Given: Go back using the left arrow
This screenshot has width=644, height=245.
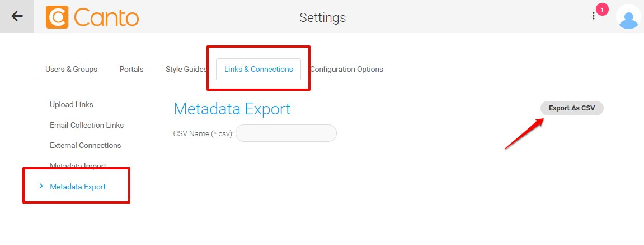Looking at the screenshot, I should pos(17,16).
